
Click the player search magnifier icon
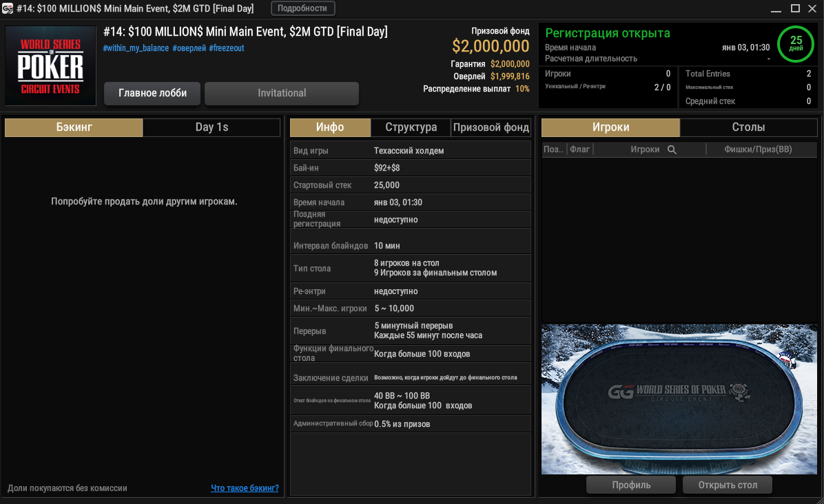(x=672, y=149)
